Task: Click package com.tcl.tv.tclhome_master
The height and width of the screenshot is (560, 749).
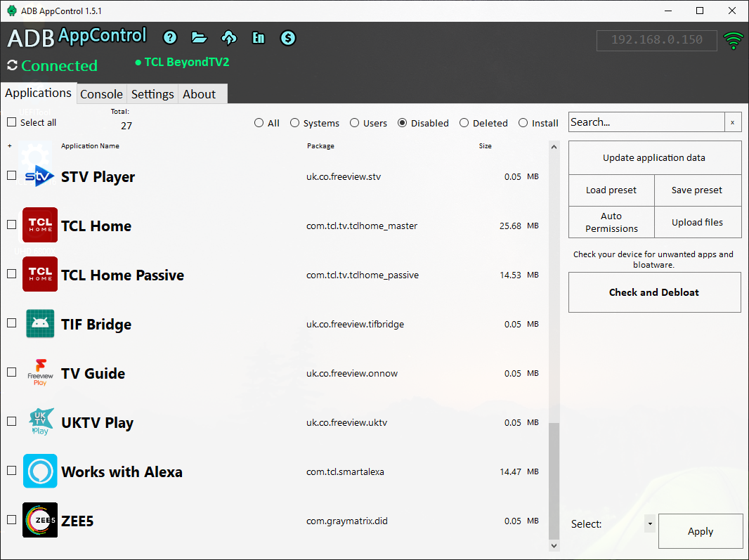Action: point(362,226)
